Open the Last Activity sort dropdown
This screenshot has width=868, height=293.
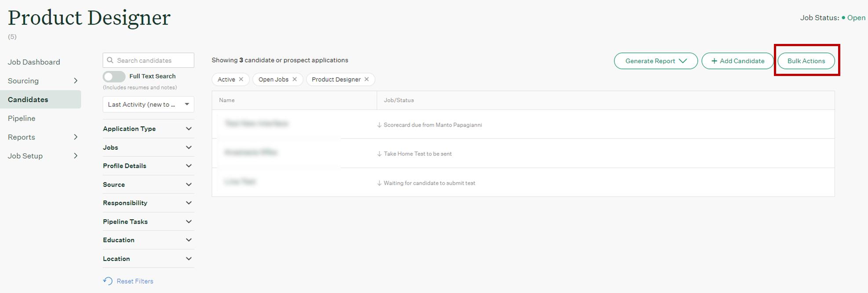pyautogui.click(x=148, y=105)
